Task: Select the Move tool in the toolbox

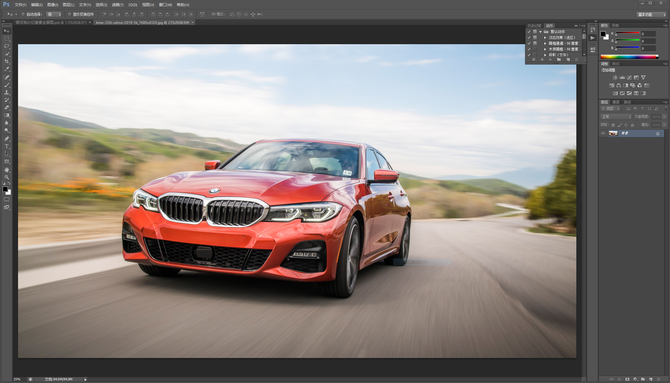Action: coord(6,30)
